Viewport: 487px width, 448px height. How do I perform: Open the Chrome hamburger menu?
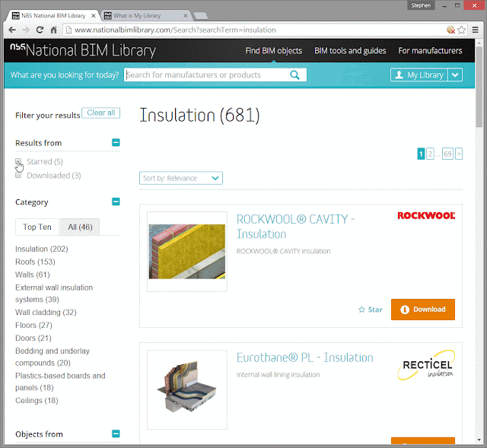click(475, 30)
